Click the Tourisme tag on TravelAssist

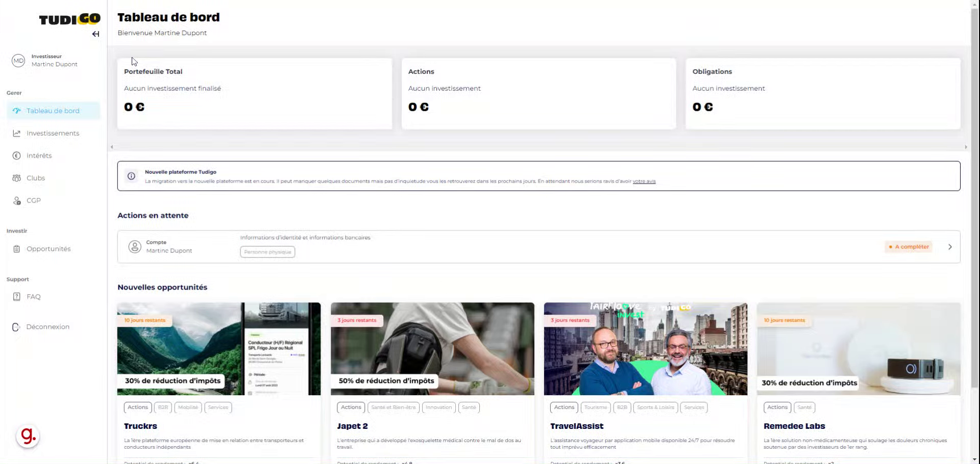coord(596,407)
